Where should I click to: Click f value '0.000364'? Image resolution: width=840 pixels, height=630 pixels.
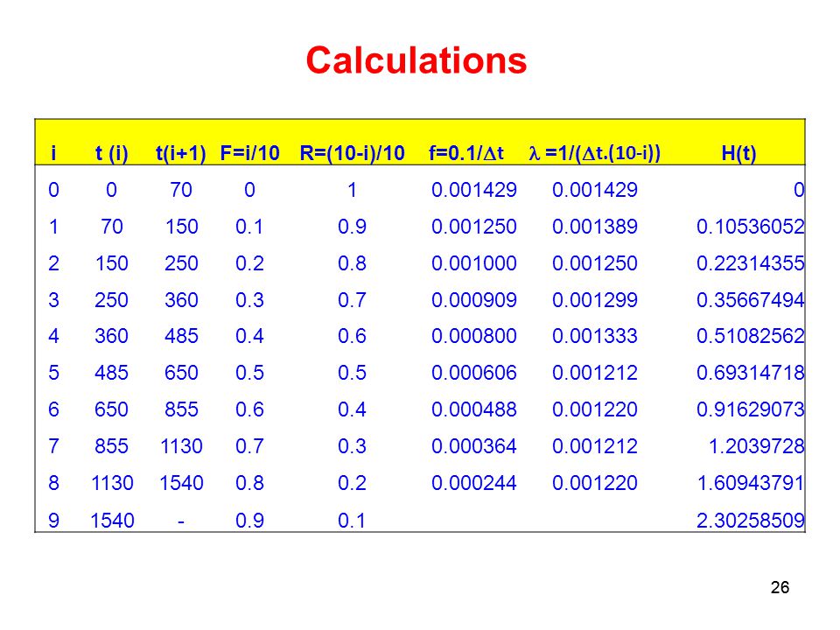[x=474, y=445]
